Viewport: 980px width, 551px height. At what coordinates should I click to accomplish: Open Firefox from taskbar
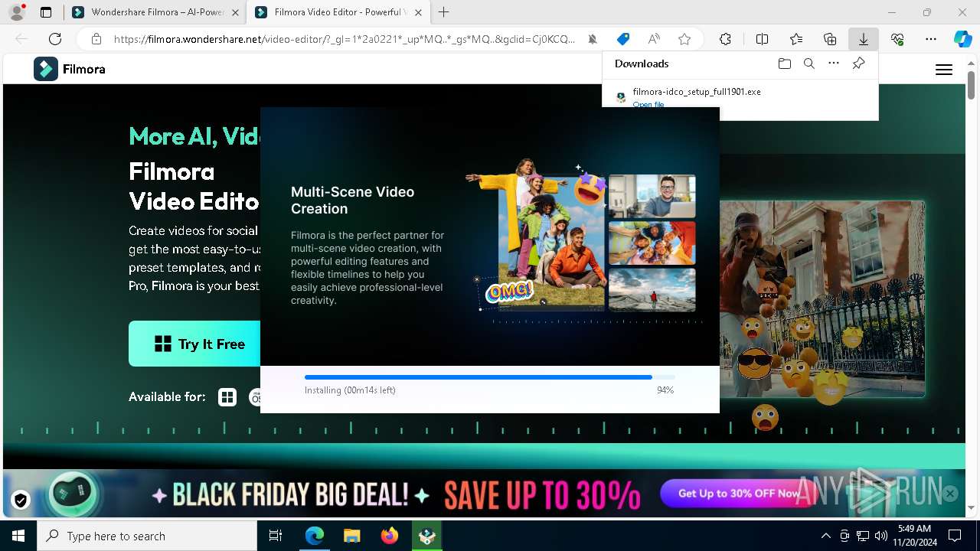pyautogui.click(x=390, y=536)
